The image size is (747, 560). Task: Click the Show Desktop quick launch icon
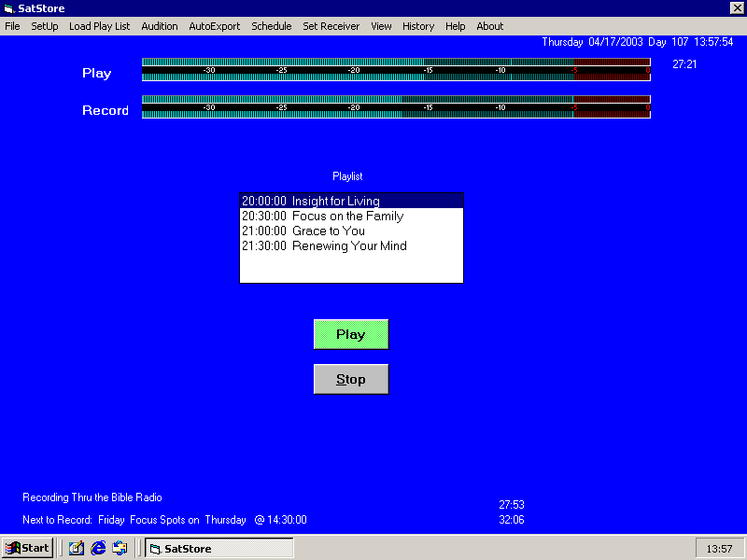pyautogui.click(x=77, y=548)
